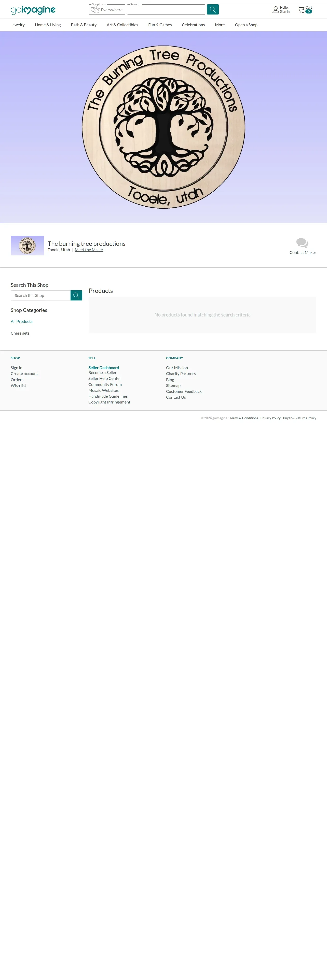Open the Home & Living menu
This screenshot has height=980, width=327.
pos(48,25)
